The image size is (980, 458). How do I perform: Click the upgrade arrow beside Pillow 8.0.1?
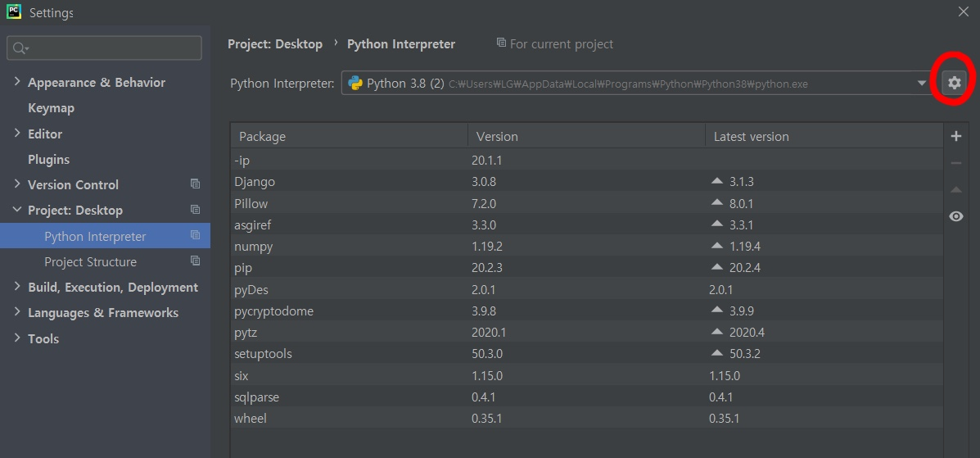click(717, 202)
